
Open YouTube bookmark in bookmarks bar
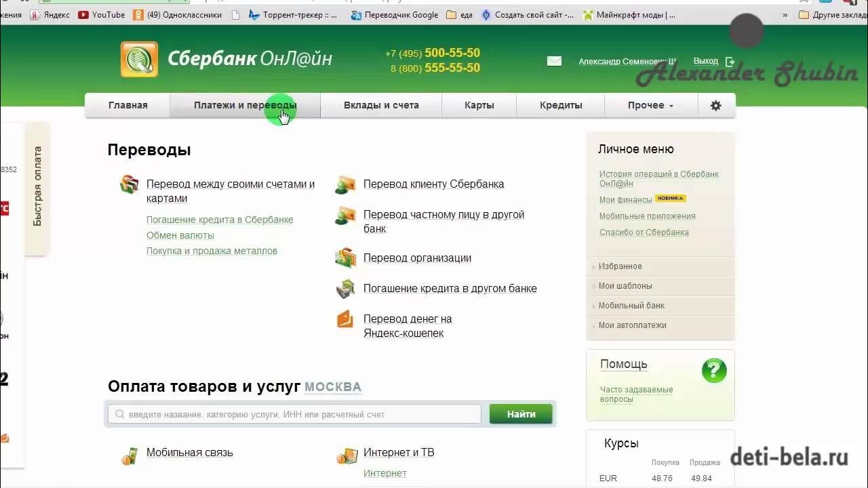point(102,14)
